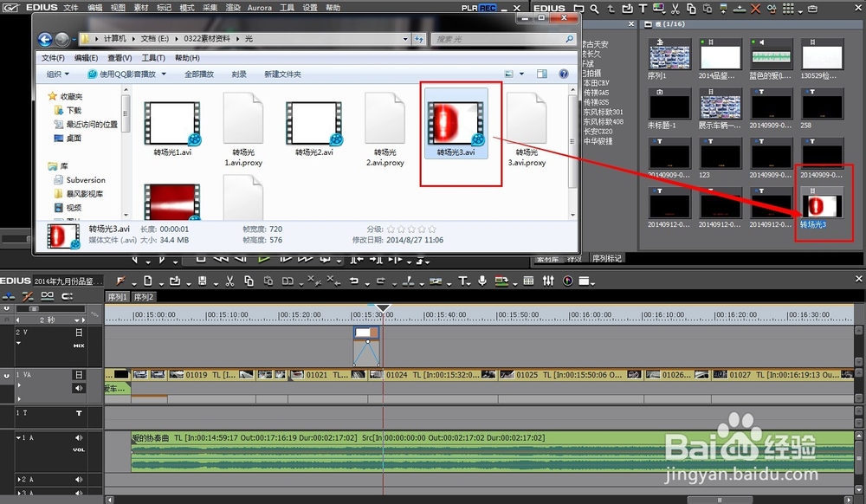Click the help question mark in Explorer window
Image resolution: width=866 pixels, height=504 pixels.
click(564, 74)
